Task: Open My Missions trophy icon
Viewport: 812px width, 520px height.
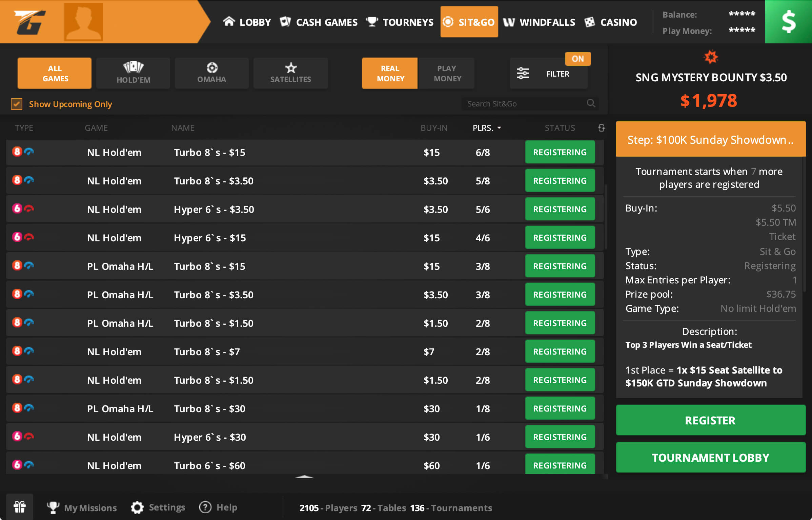Action: (53, 507)
